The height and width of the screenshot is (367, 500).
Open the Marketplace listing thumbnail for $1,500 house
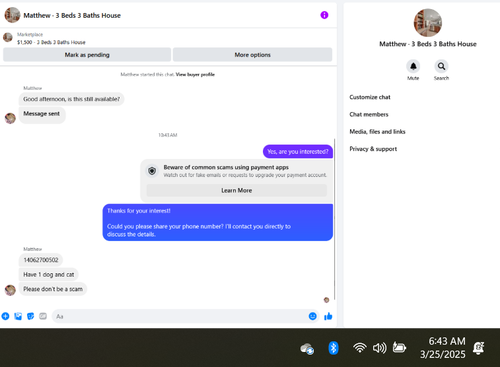(x=8, y=37)
